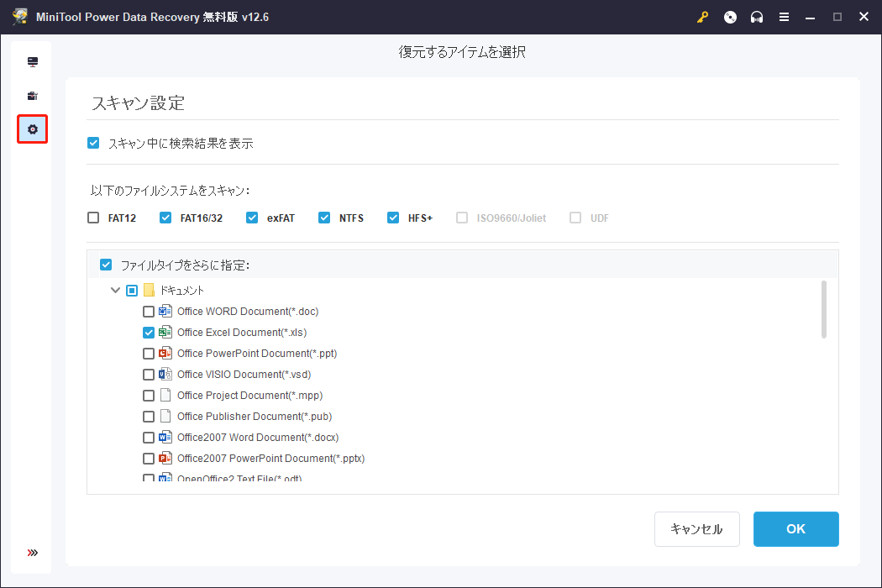Toggle ファイルタイプをさらに指定 checkbox
The height and width of the screenshot is (588, 882).
click(x=106, y=265)
